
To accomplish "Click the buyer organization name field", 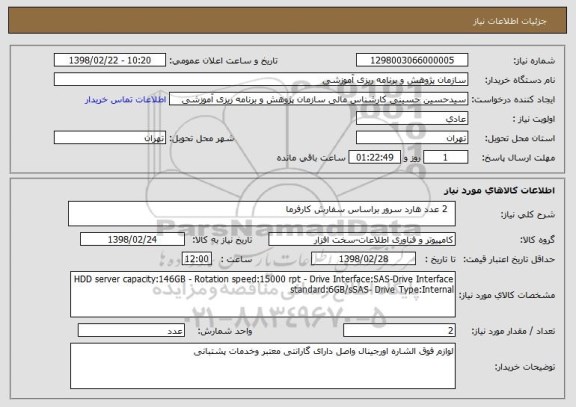I will [x=261, y=80].
